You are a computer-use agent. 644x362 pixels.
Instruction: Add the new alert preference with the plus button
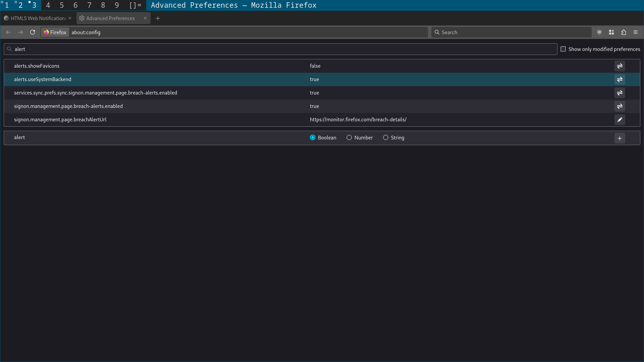620,138
